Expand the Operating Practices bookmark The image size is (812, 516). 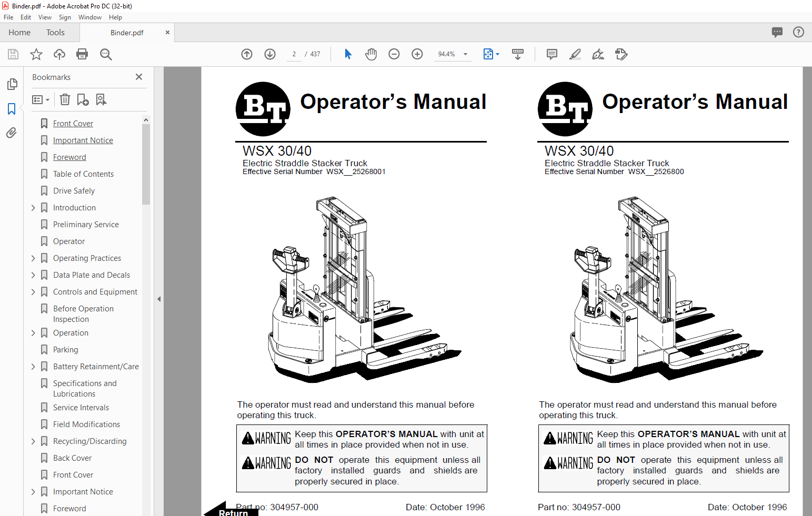tap(33, 258)
